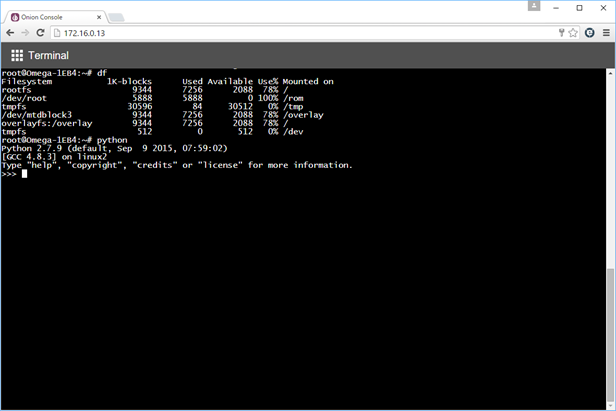Click the page info icon in address bar
616x411 pixels.
point(58,33)
